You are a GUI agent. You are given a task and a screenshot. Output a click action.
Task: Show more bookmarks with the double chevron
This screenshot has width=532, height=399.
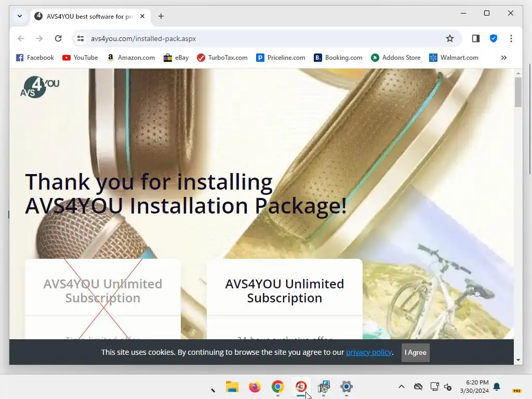pyautogui.click(x=504, y=58)
